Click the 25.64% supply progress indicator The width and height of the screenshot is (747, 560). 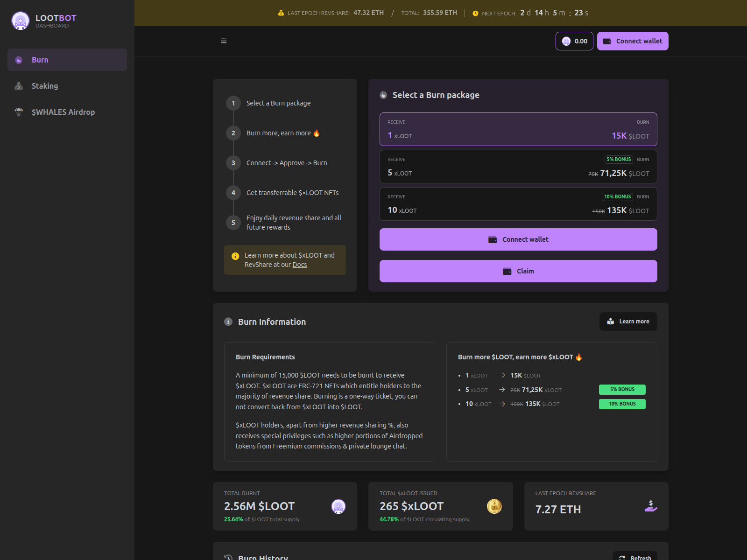pyautogui.click(x=233, y=519)
